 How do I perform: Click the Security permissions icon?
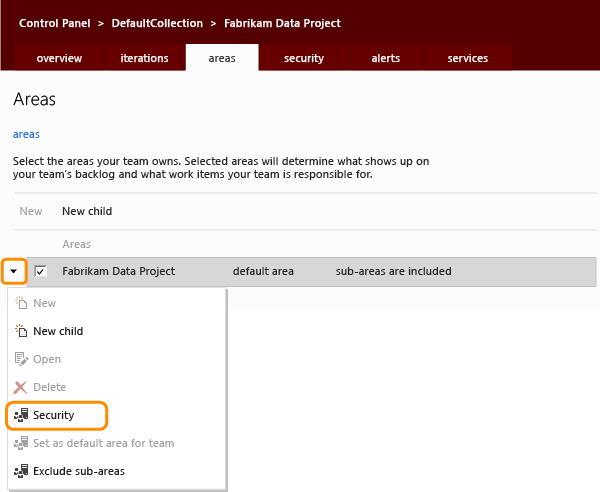[x=21, y=415]
